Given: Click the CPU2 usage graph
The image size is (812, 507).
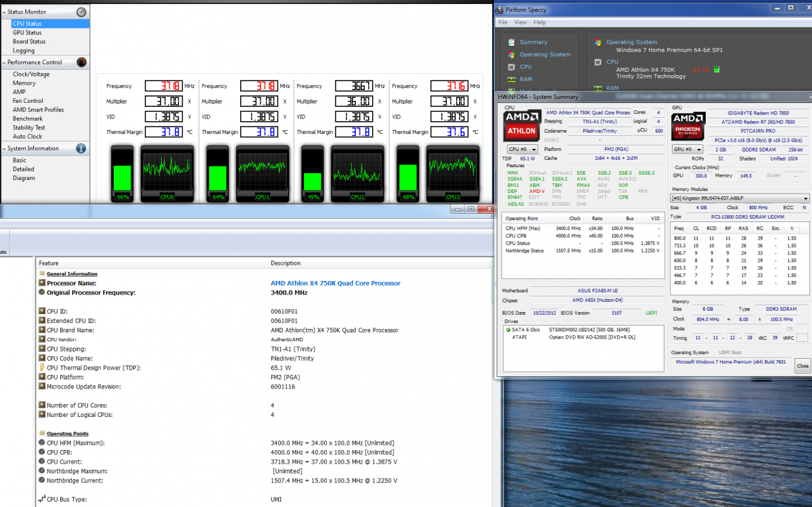Looking at the screenshot, I should [x=357, y=173].
